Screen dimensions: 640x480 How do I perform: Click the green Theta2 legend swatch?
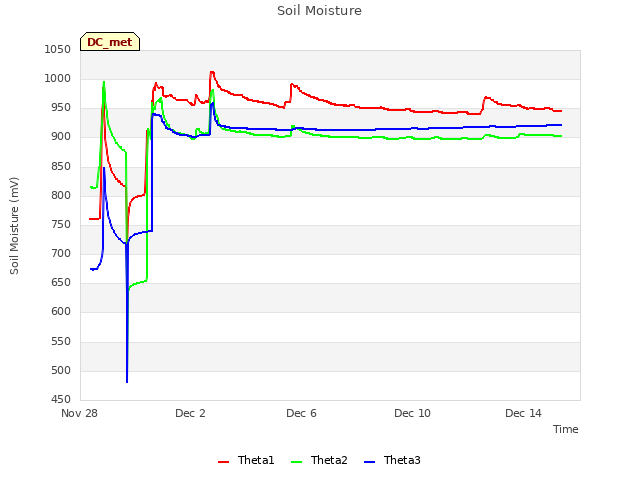296,462
